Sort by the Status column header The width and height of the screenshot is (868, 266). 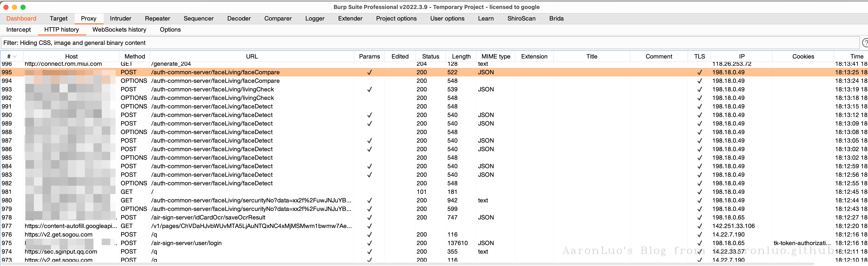pyautogui.click(x=430, y=57)
